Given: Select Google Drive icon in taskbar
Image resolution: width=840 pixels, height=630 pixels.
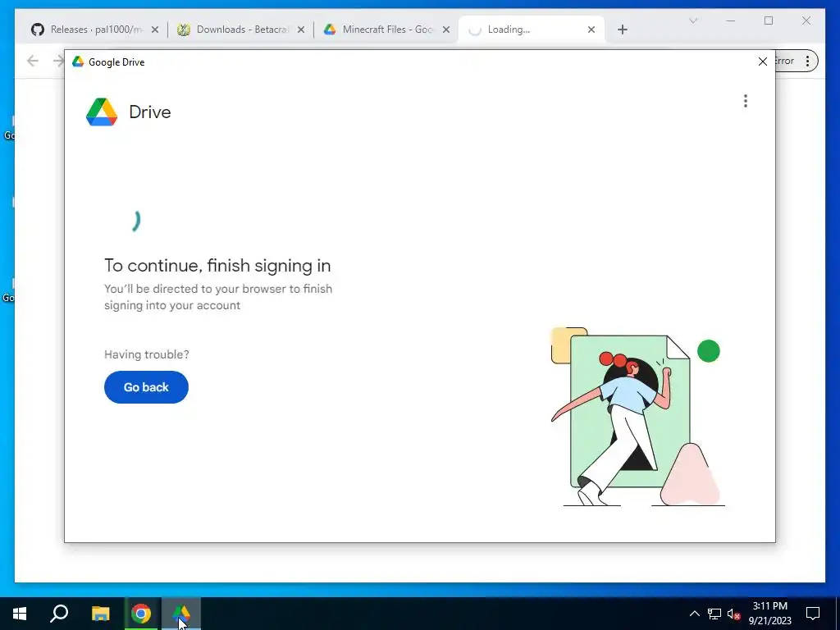Looking at the screenshot, I should 181,614.
